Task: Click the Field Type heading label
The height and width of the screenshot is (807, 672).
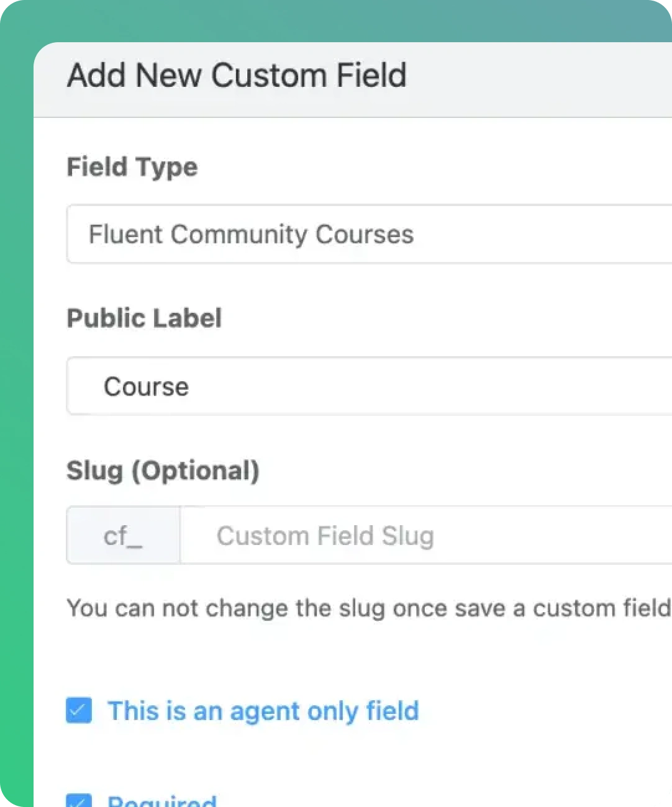Action: pyautogui.click(x=132, y=168)
